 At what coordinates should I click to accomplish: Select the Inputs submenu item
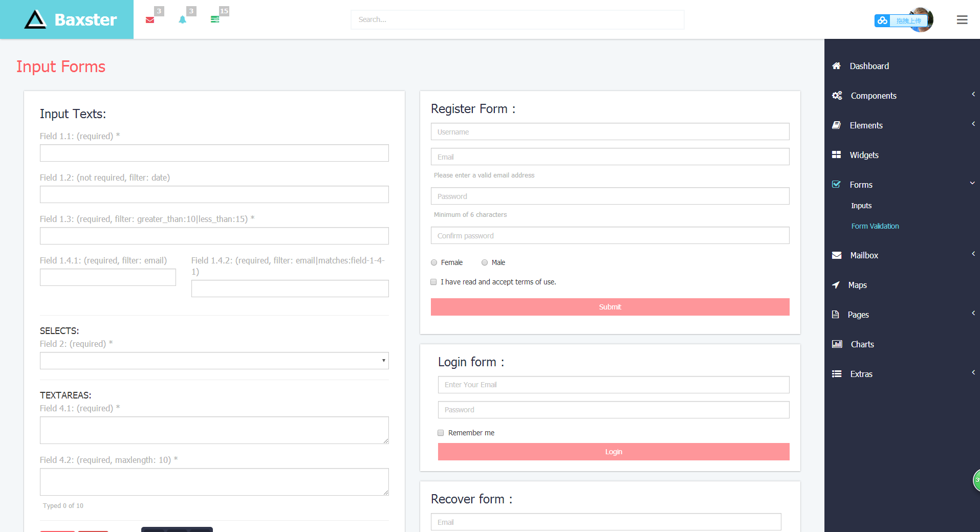861,206
